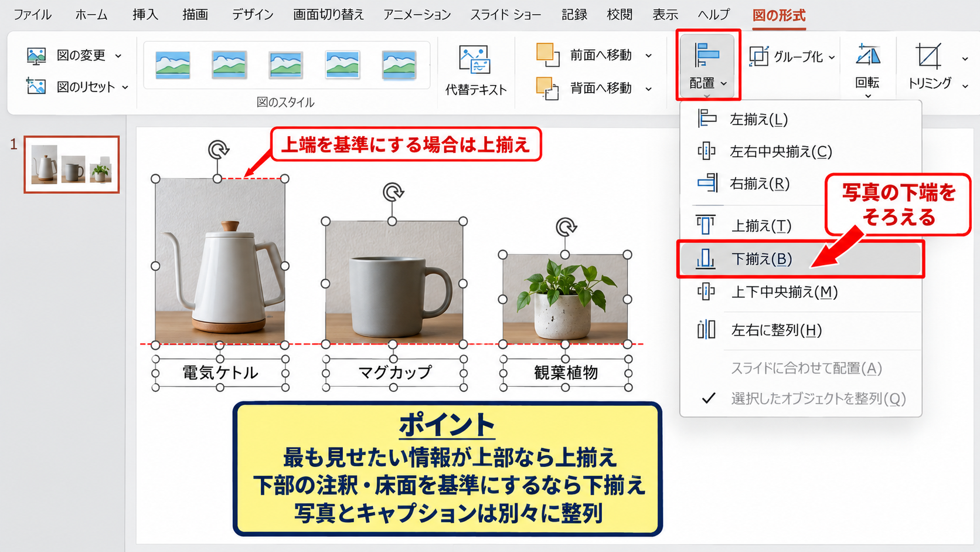Click the 回転 rotate icon
This screenshot has width=980, height=552.
(x=867, y=56)
